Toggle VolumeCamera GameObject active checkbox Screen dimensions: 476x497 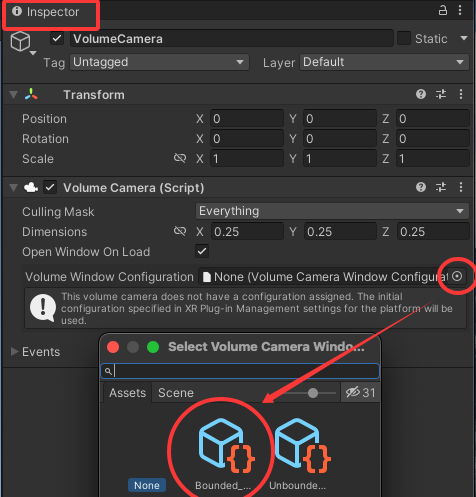(57, 38)
